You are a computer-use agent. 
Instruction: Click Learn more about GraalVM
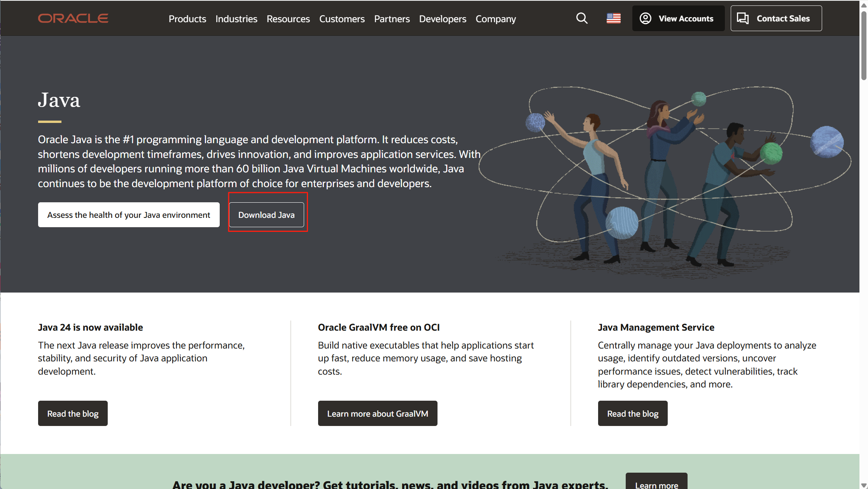[378, 414]
